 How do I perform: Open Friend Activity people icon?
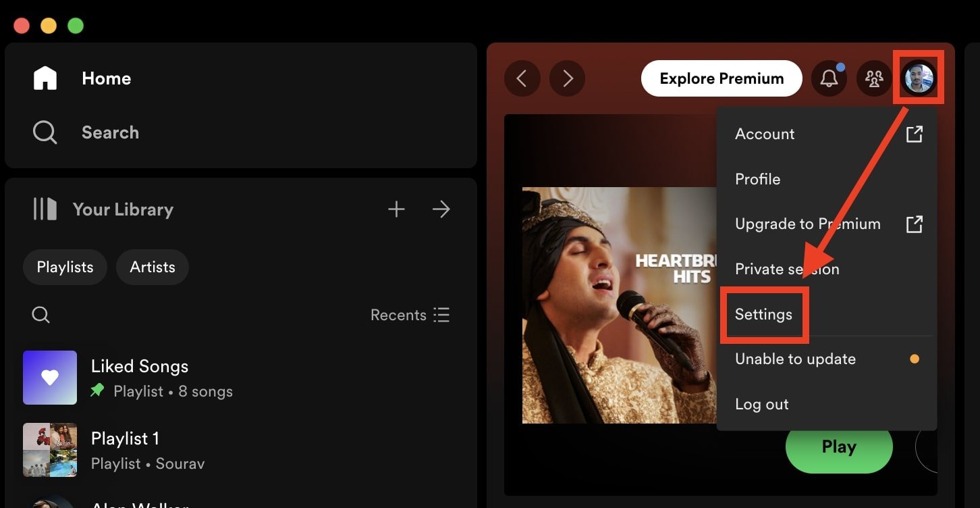[x=874, y=78]
